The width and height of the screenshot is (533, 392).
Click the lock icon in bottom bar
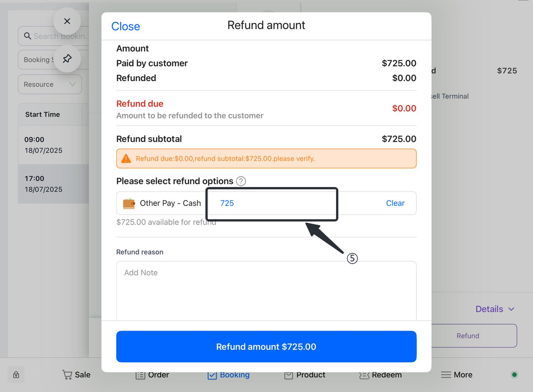point(16,375)
